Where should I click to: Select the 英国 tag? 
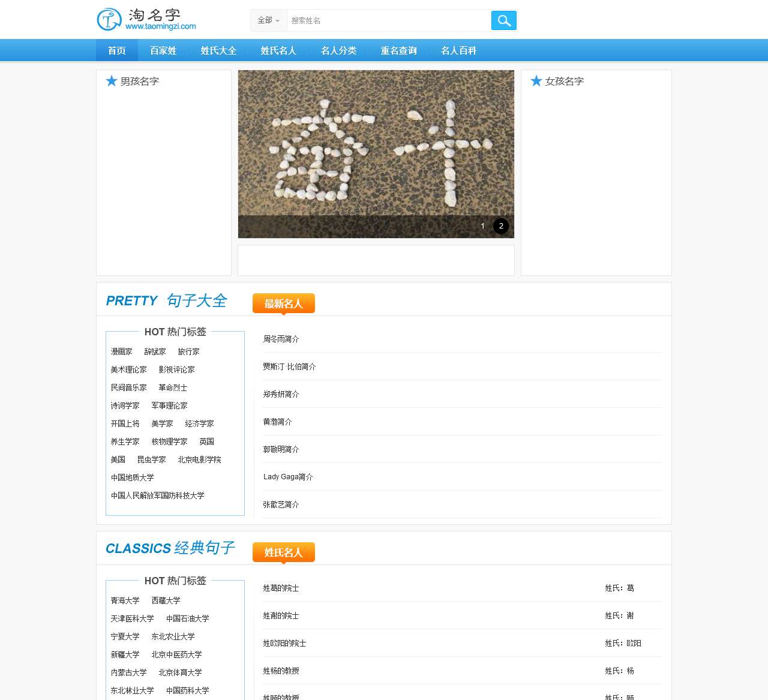(x=207, y=441)
